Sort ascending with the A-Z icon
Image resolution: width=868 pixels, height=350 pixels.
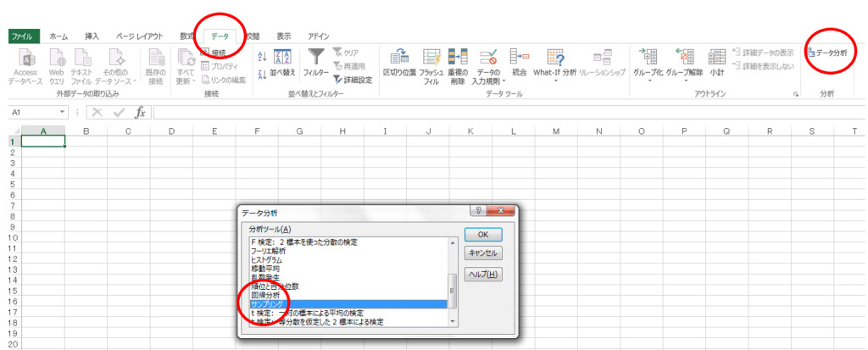coord(261,56)
